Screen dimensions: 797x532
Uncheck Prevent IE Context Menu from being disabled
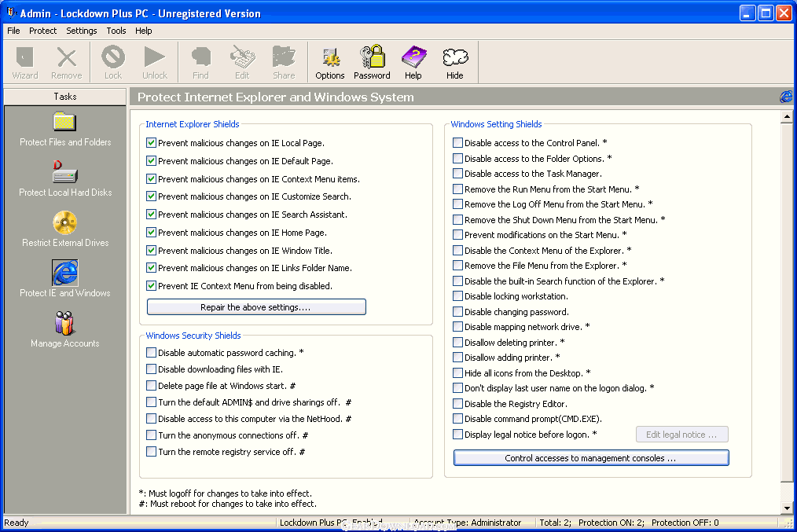151,285
